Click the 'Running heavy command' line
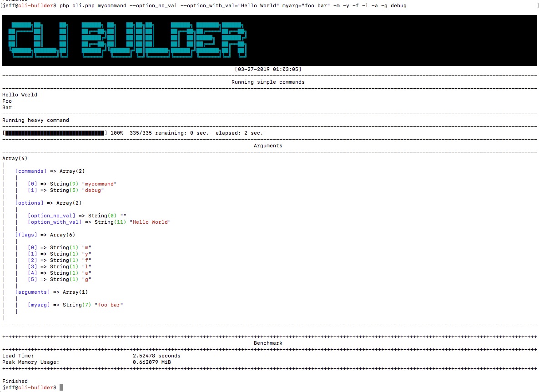 36,120
